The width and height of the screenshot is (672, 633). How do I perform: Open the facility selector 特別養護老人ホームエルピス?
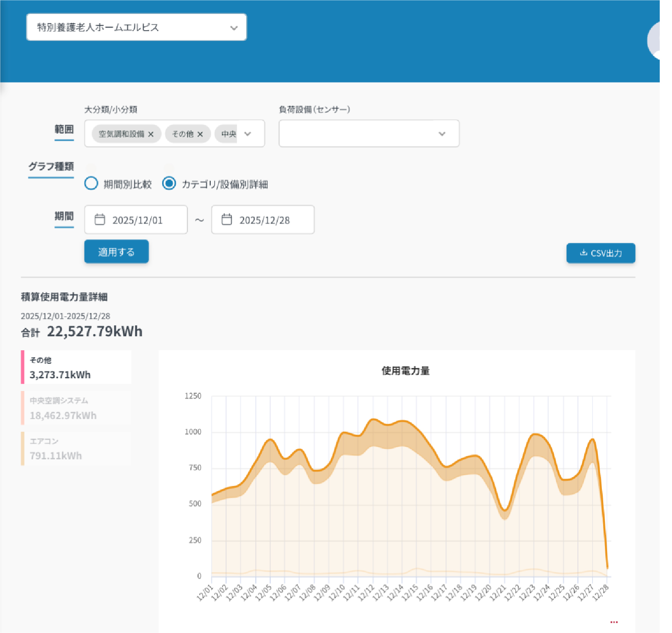point(136,28)
